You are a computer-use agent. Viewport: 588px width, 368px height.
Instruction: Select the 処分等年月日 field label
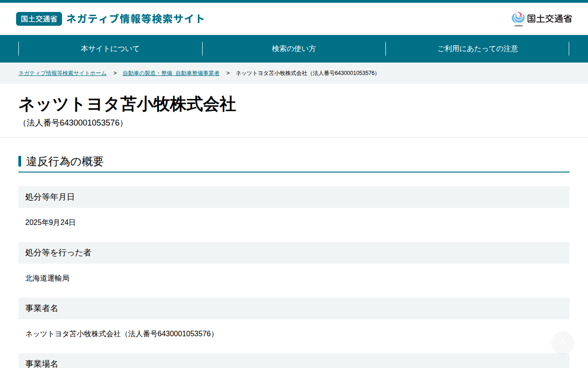[x=50, y=197]
